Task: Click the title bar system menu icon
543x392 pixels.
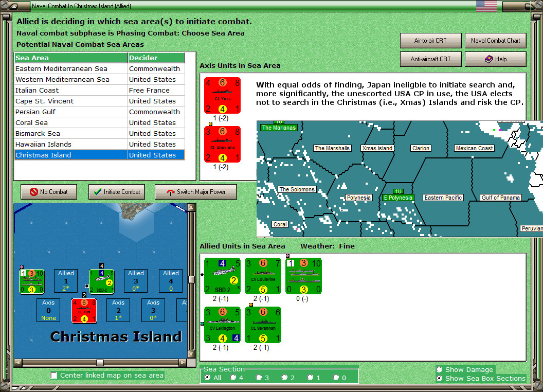Action: point(14,6)
